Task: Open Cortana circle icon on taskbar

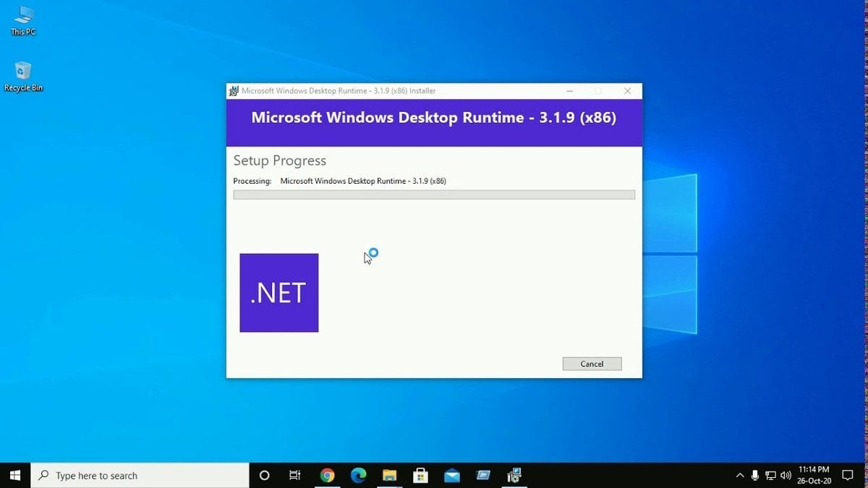Action: pos(264,475)
